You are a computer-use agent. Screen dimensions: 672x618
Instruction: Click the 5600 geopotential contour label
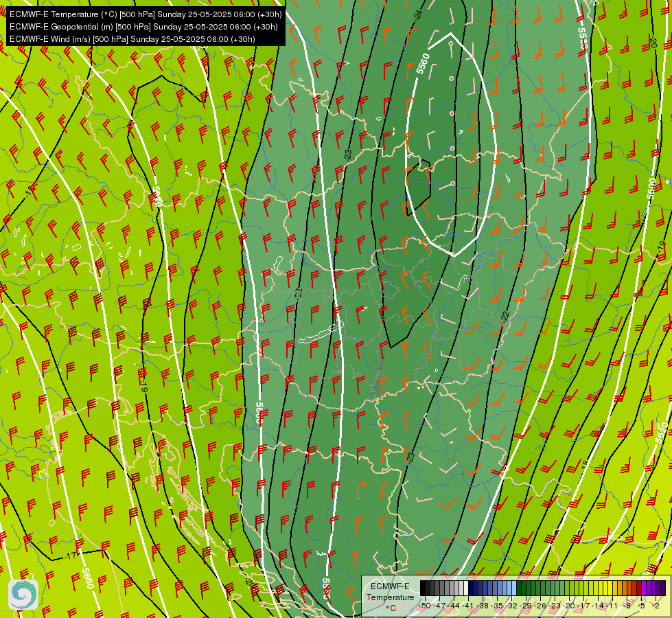coord(651,188)
